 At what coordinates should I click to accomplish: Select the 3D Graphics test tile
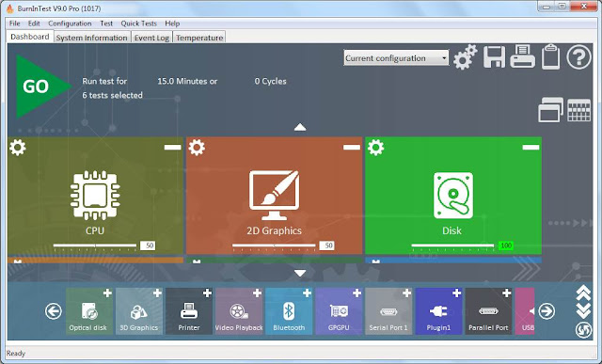[139, 311]
